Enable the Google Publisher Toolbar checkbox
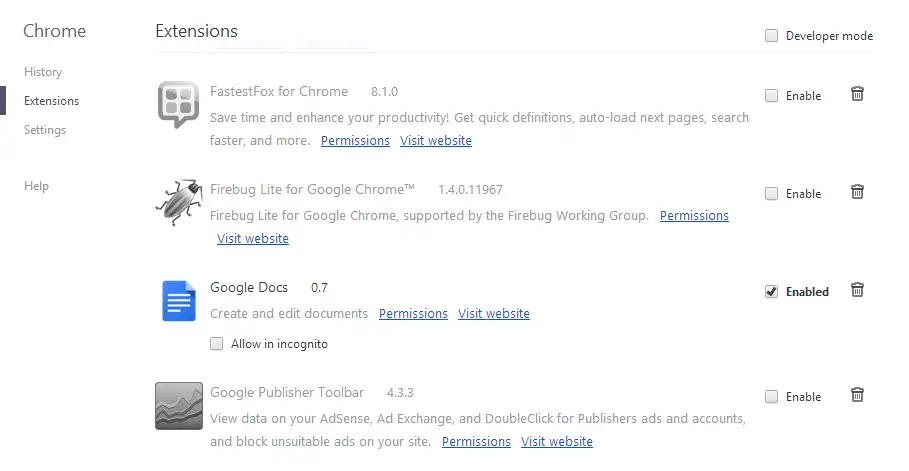 click(x=771, y=396)
